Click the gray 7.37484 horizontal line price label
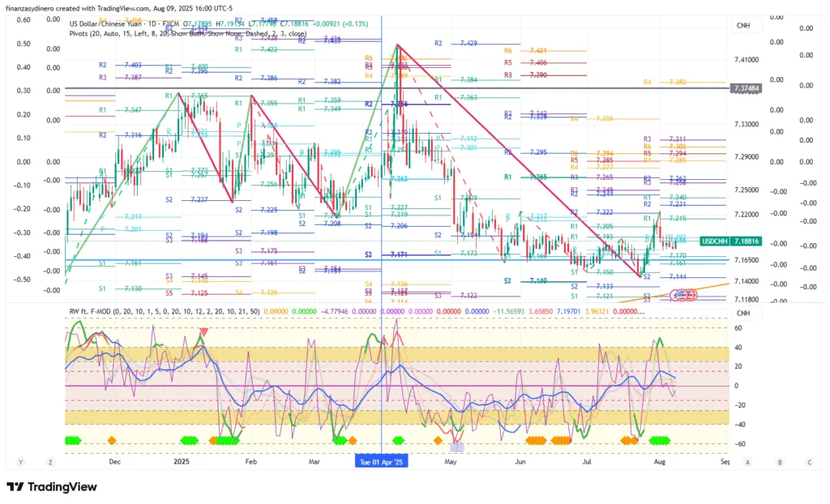Screen dimensions: 830x504 pos(746,88)
